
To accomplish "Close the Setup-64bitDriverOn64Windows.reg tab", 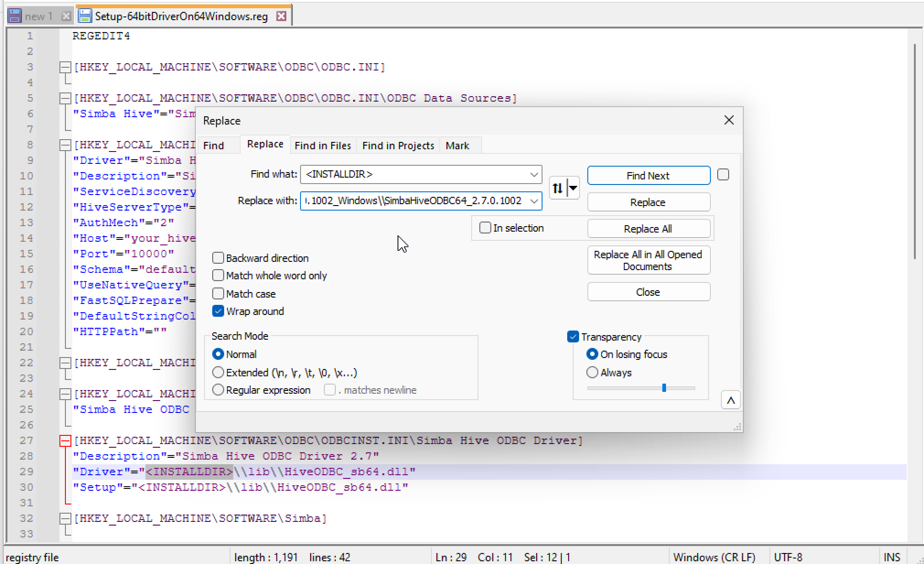I will [x=281, y=16].
